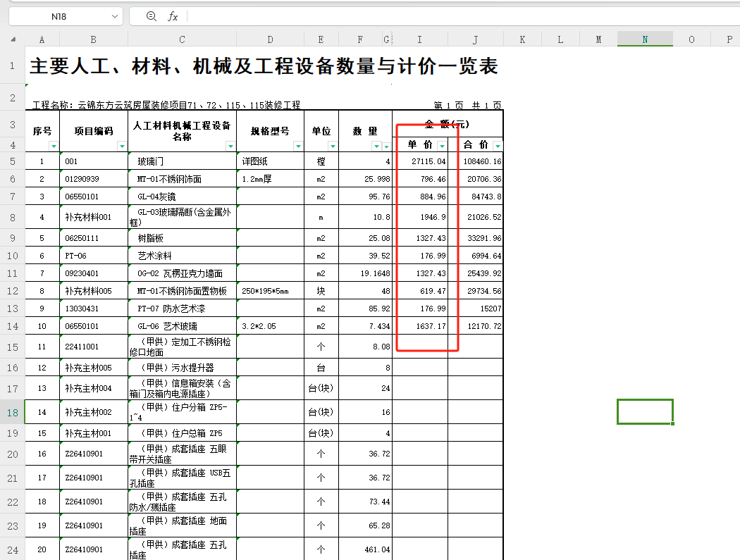Viewport: 740px width, 560px height.
Task: Open filter dropdown for 合价 column
Action: point(498,146)
